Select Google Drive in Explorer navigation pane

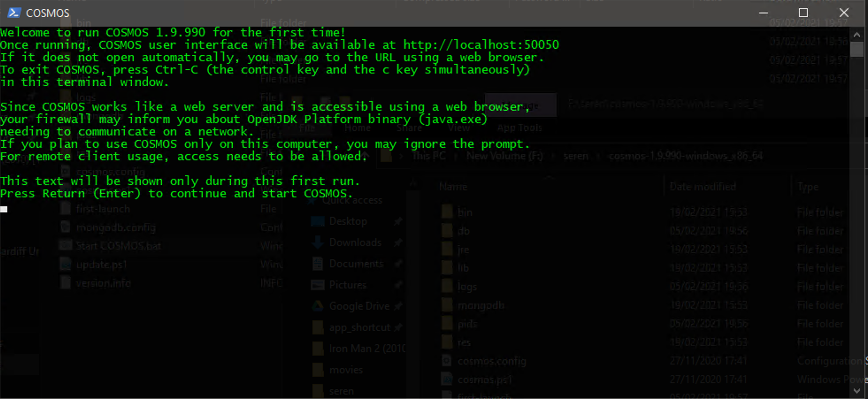click(x=359, y=306)
